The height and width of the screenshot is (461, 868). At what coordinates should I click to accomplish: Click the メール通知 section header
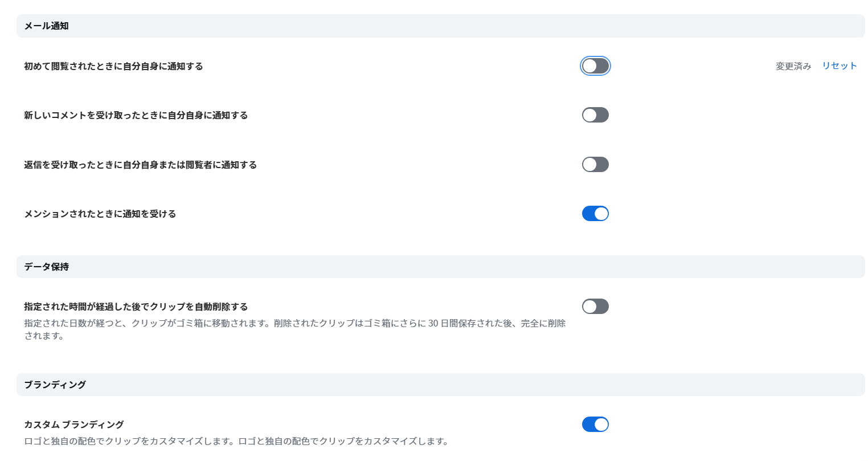(x=47, y=26)
